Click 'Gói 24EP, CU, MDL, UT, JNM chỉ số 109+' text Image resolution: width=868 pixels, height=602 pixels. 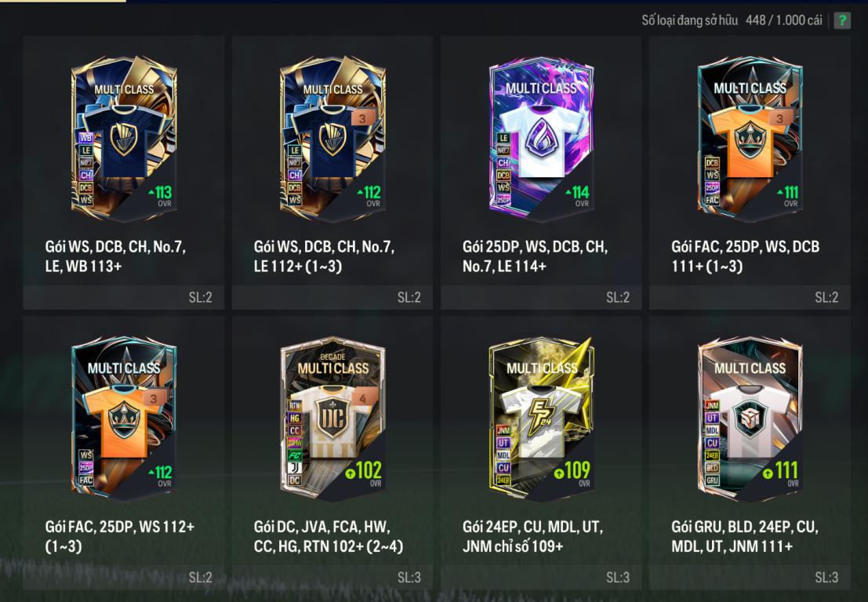(x=533, y=536)
